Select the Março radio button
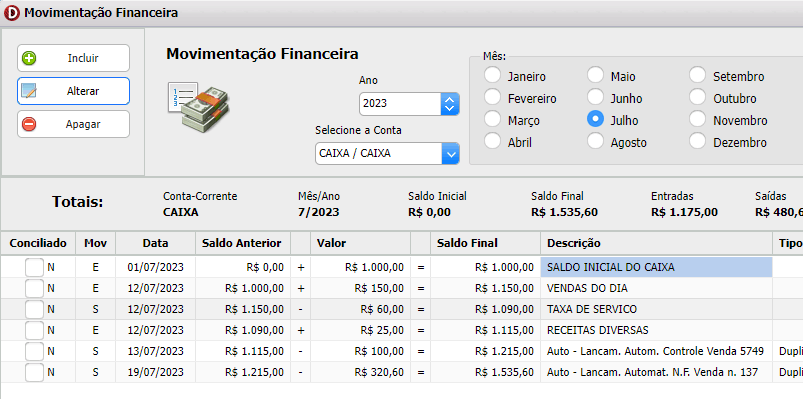The width and height of the screenshot is (803, 399). point(493,119)
